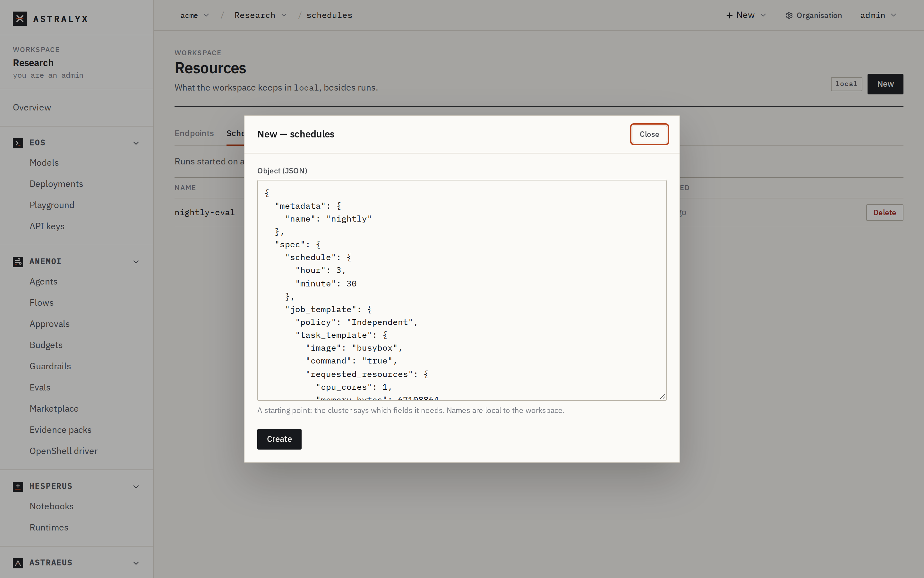Viewport: 924px width, 578px height.
Task: Open the acme organisation dropdown
Action: pyautogui.click(x=195, y=15)
